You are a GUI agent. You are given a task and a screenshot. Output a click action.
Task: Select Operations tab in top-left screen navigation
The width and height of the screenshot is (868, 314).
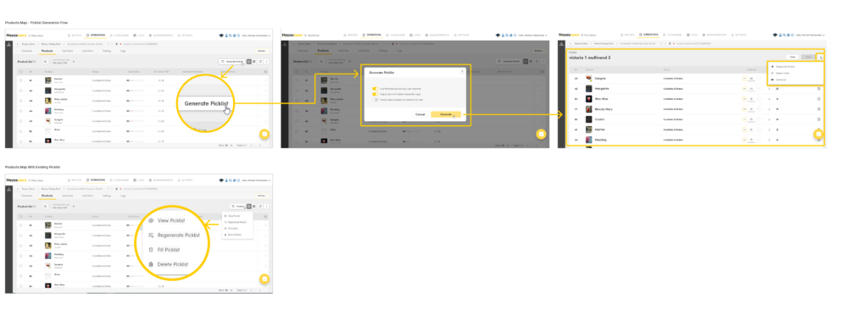pyautogui.click(x=95, y=35)
